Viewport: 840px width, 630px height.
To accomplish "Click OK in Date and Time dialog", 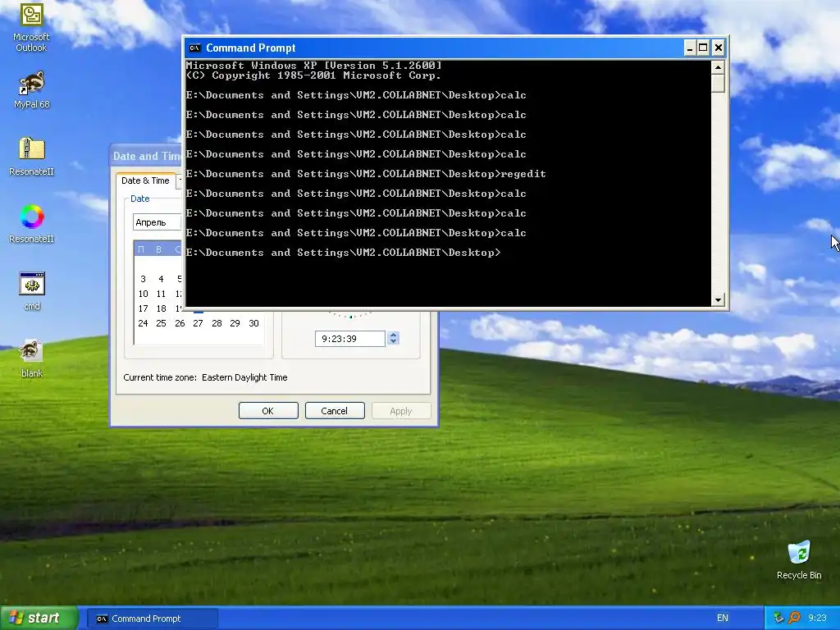I will pos(268,411).
